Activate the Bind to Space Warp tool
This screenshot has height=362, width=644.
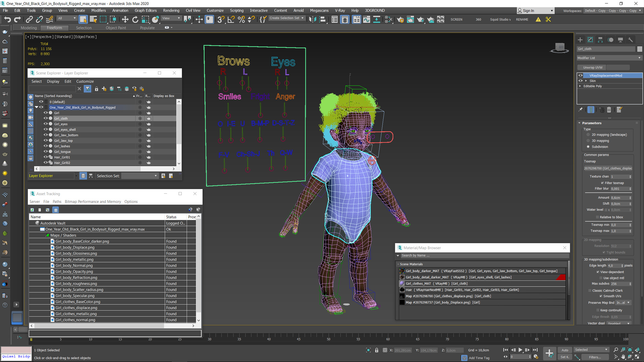[x=50, y=19]
